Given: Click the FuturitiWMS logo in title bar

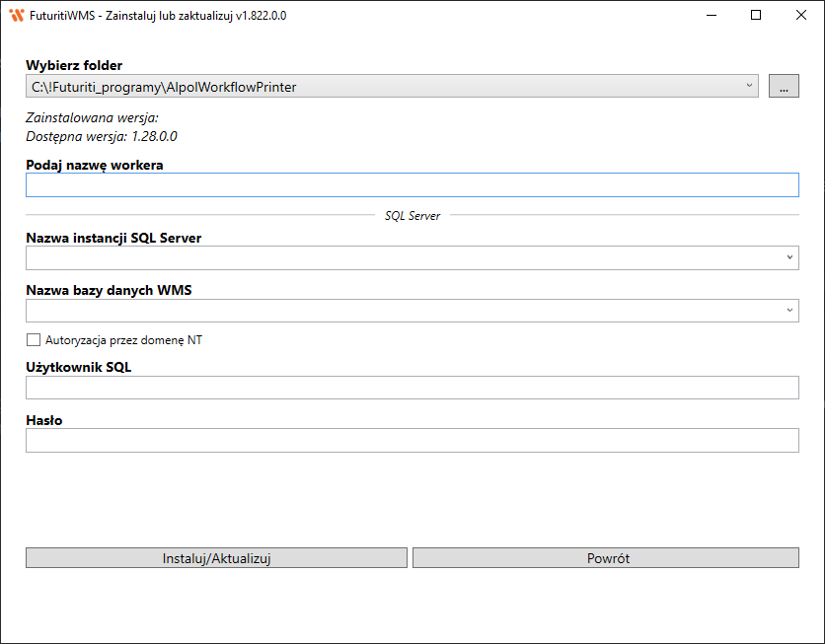Looking at the screenshot, I should click(x=16, y=16).
